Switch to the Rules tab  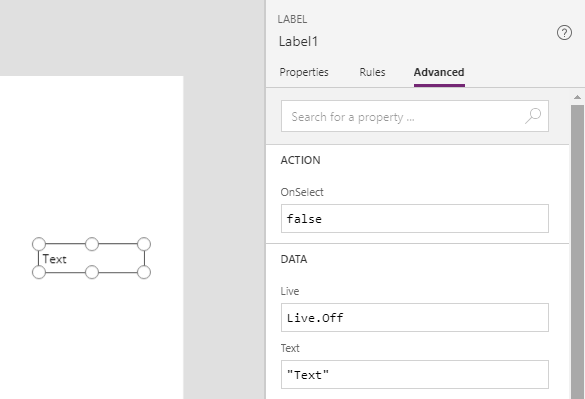tap(372, 72)
